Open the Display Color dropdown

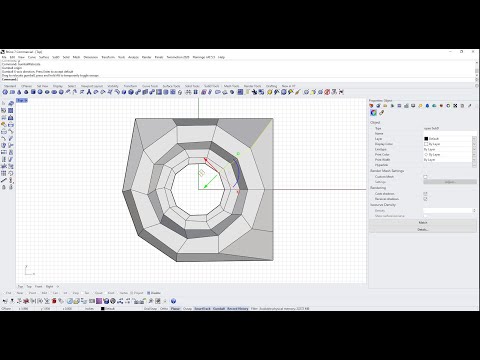[474, 144]
